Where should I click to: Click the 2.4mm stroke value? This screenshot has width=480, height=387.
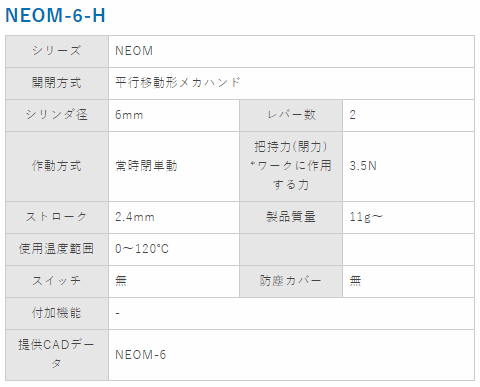click(x=135, y=217)
